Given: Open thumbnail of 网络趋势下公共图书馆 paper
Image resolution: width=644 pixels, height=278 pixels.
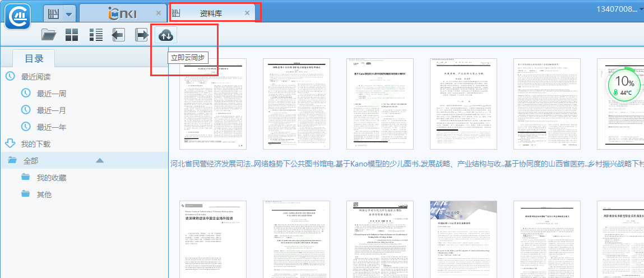Looking at the screenshot, I should tap(296, 104).
